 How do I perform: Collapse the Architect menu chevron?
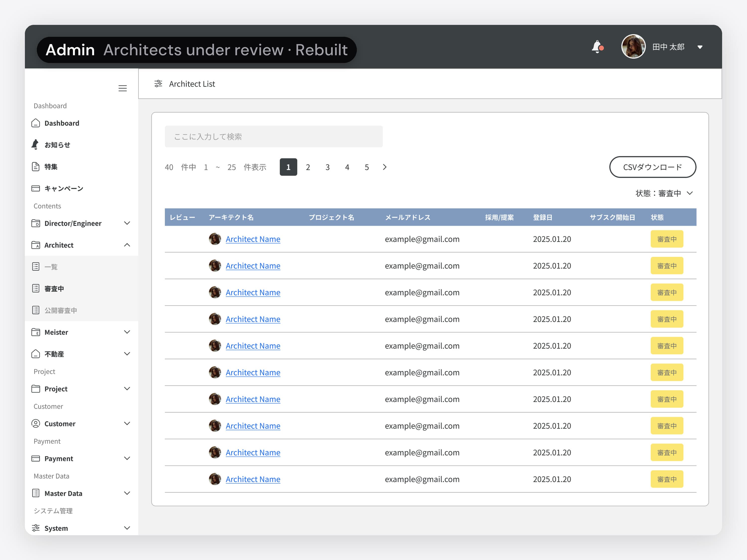point(127,245)
